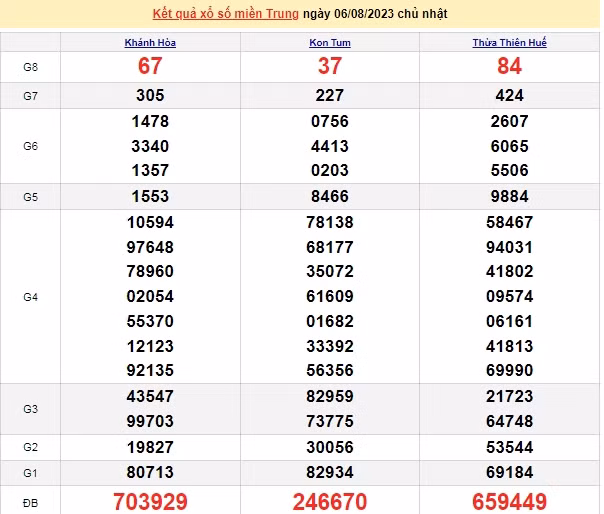Click the G7 row label

pos(30,96)
